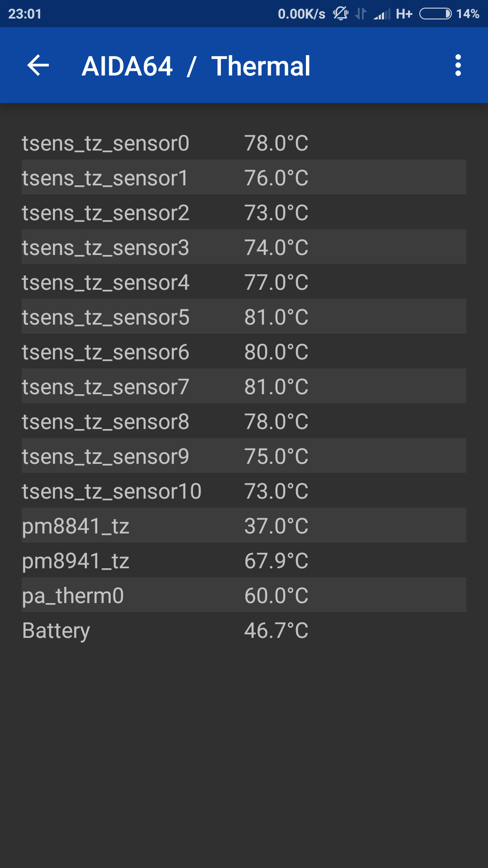
Task: Tap the 23:01 clock in status bar
Action: (25, 14)
